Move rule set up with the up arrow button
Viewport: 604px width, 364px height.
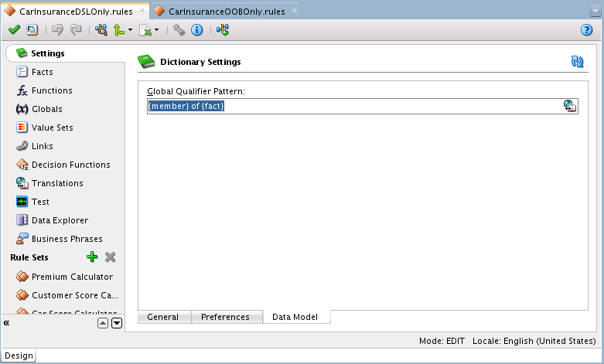(x=103, y=323)
